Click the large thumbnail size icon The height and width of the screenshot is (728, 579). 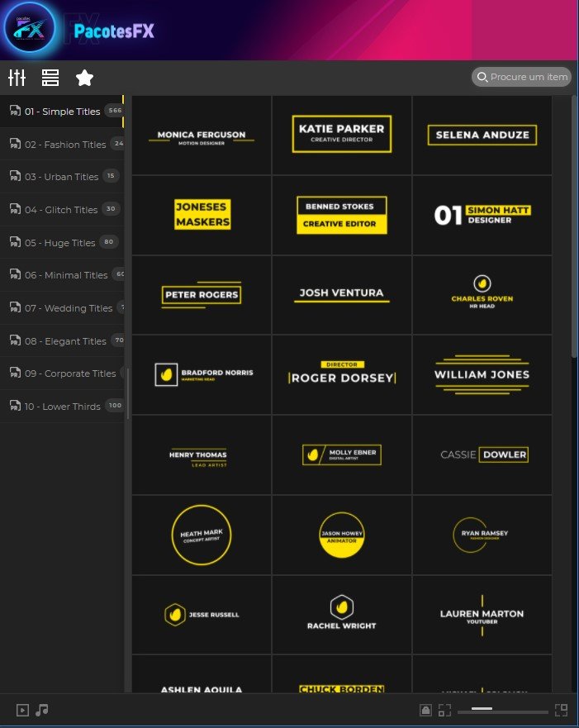(561, 710)
